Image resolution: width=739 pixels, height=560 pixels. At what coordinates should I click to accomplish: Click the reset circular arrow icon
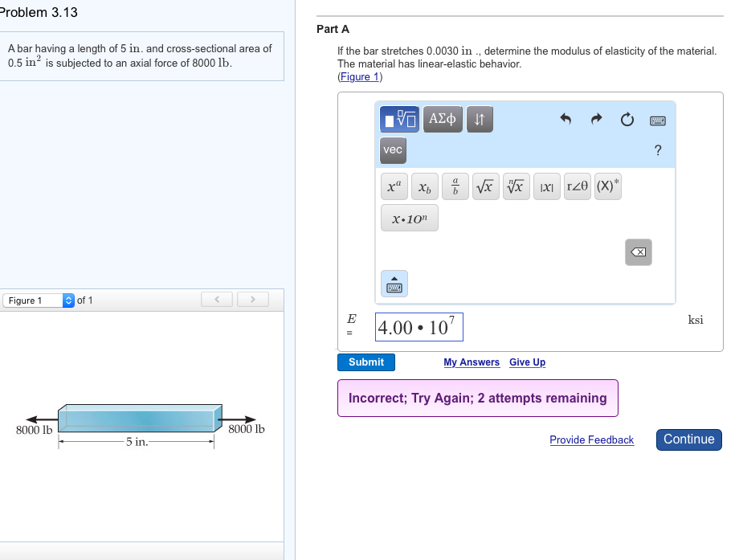tap(627, 118)
